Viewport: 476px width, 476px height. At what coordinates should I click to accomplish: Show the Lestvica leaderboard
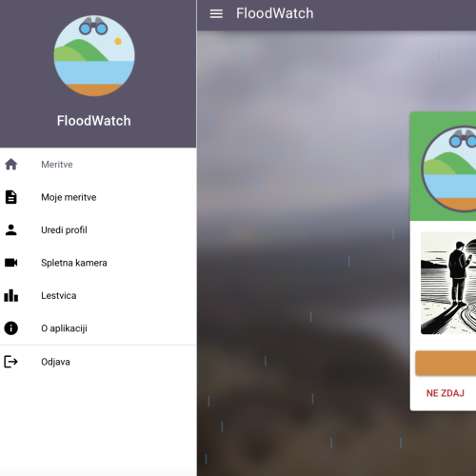coord(98,295)
